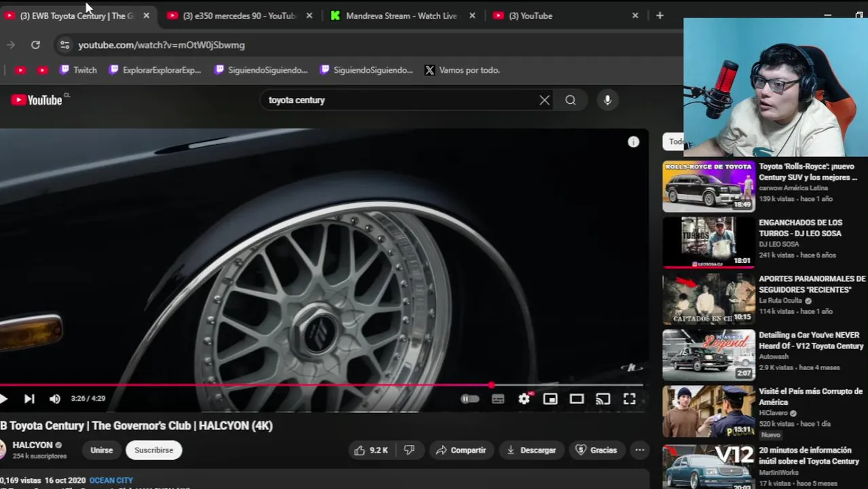The width and height of the screenshot is (868, 489).
Task: Enable miniplayer mode
Action: pos(550,399)
